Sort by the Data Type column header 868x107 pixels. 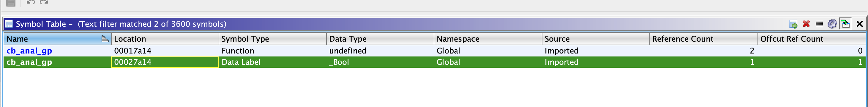pos(380,39)
